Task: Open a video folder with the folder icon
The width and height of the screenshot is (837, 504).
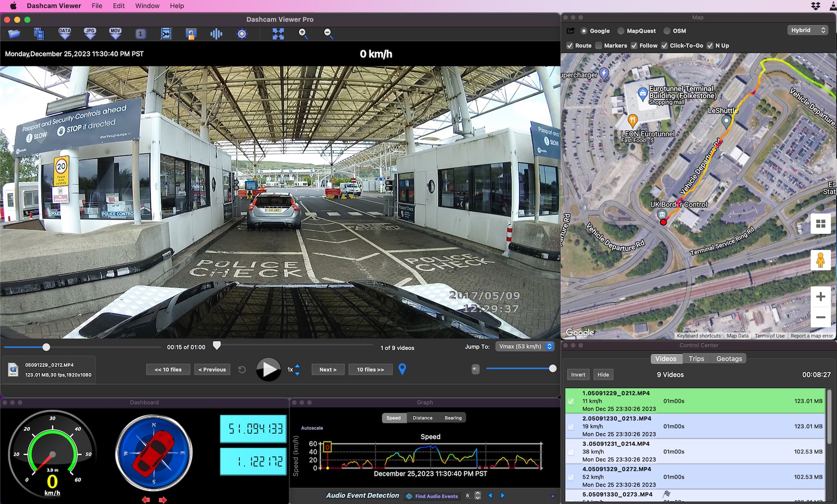Action: (x=14, y=34)
